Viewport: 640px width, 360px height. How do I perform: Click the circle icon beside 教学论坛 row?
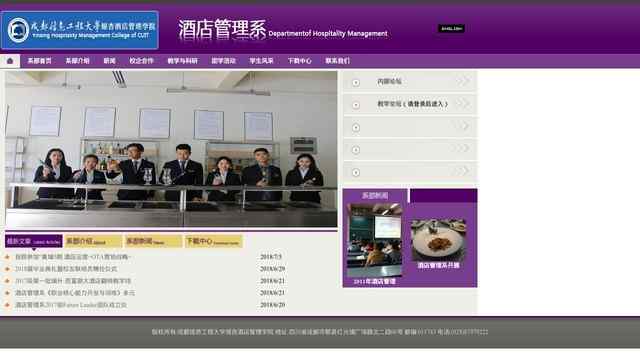coord(356,105)
